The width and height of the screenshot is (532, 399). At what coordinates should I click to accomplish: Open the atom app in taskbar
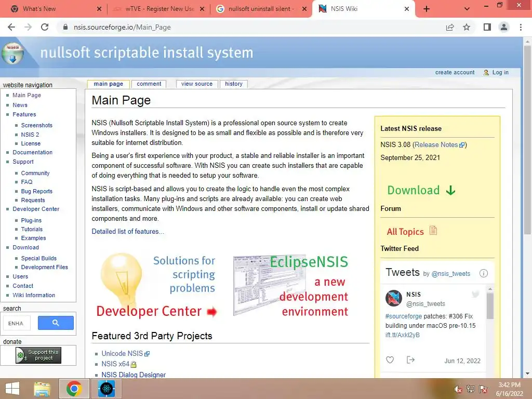[106, 389]
